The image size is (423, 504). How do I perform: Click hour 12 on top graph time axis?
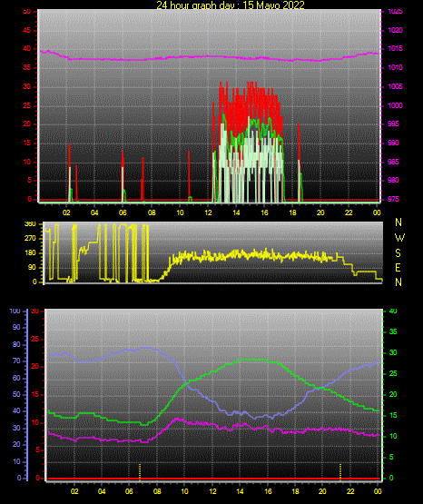tap(209, 212)
